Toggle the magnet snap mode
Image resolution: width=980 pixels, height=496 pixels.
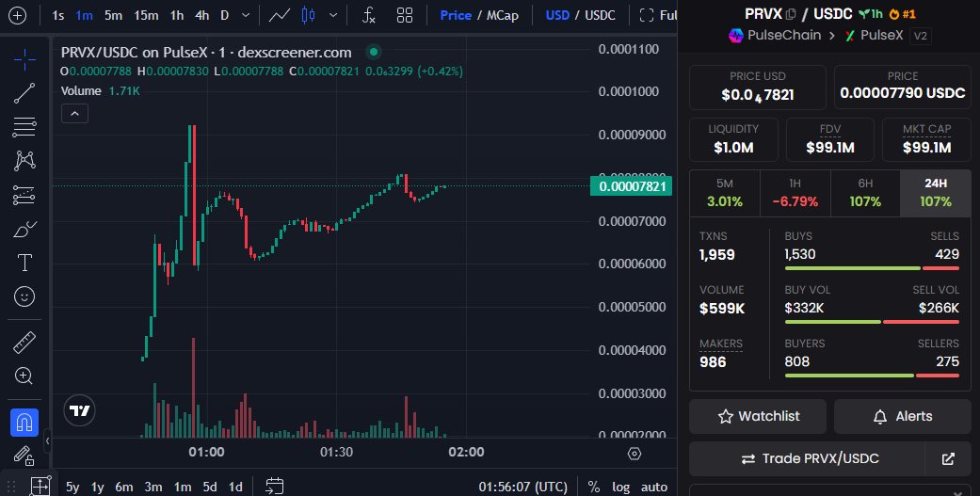tap(24, 423)
